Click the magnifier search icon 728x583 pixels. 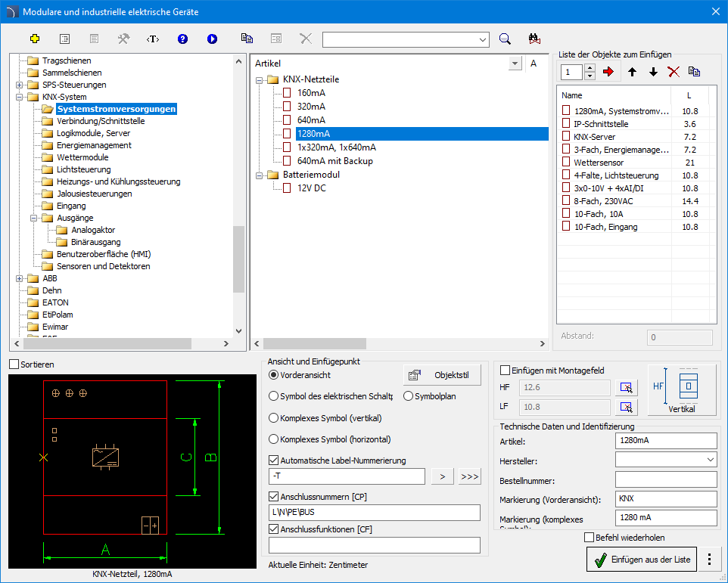506,39
